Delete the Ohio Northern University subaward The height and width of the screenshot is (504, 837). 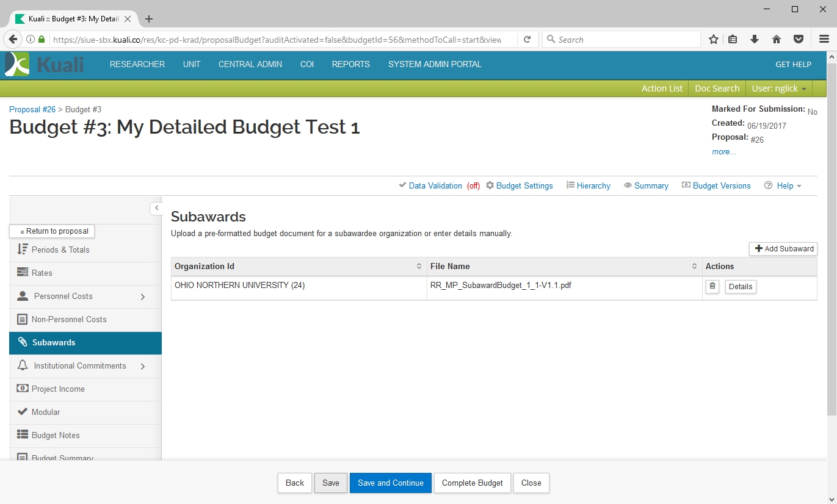712,287
